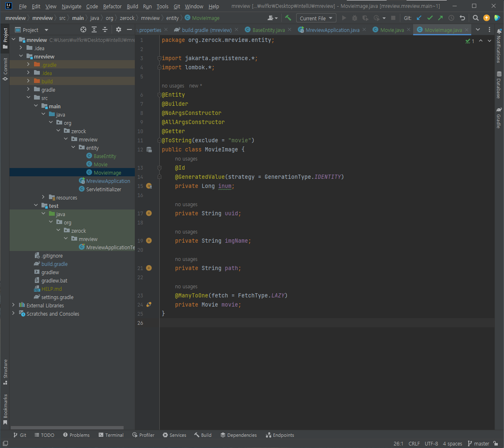Open the Services tool window
Viewport: 504px width, 448px height.
click(x=175, y=435)
